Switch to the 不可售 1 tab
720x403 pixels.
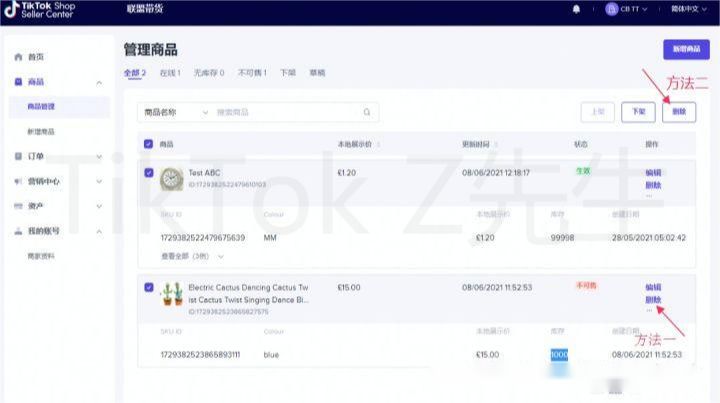coord(252,73)
